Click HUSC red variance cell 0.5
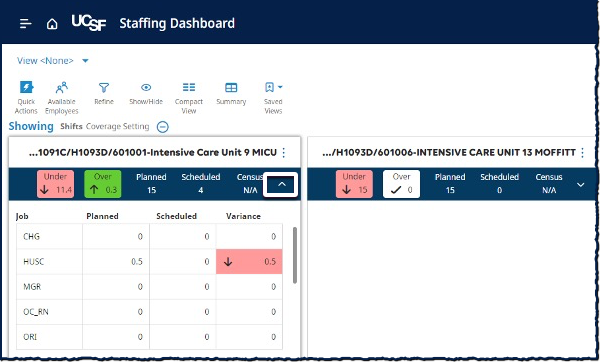The width and height of the screenshot is (600, 362). (x=249, y=262)
